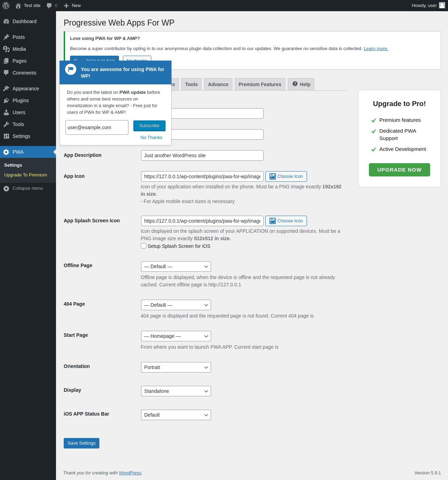
Task: Open Media in the admin menu
Action: (28, 49)
